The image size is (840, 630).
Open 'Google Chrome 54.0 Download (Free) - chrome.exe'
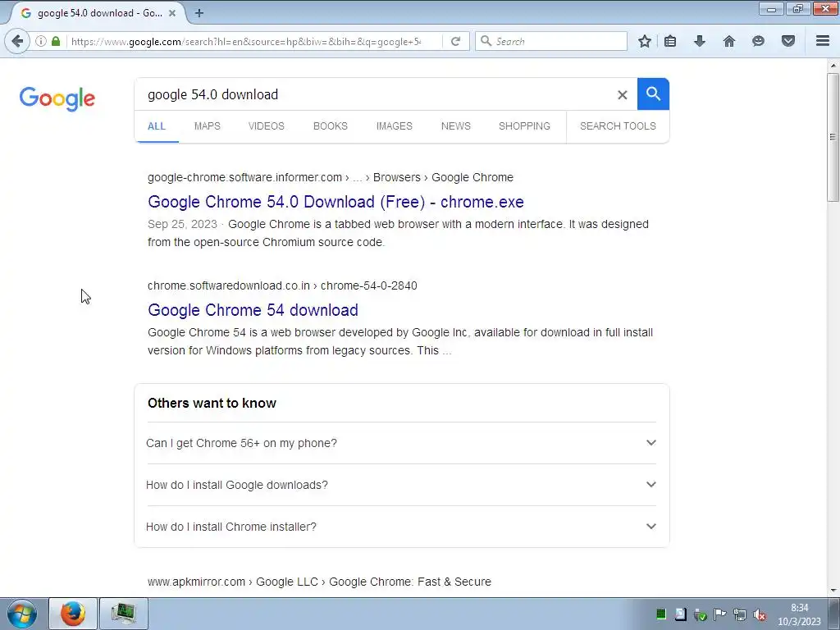pos(336,202)
